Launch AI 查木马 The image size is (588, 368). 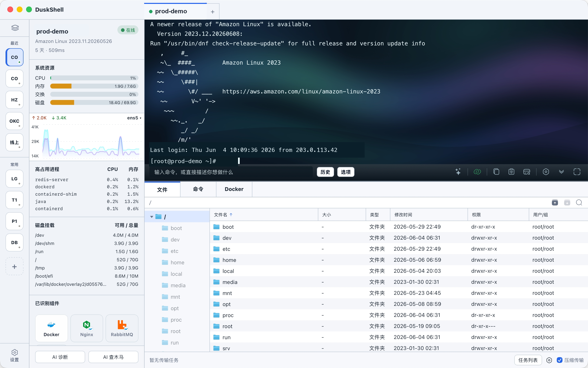[113, 357]
